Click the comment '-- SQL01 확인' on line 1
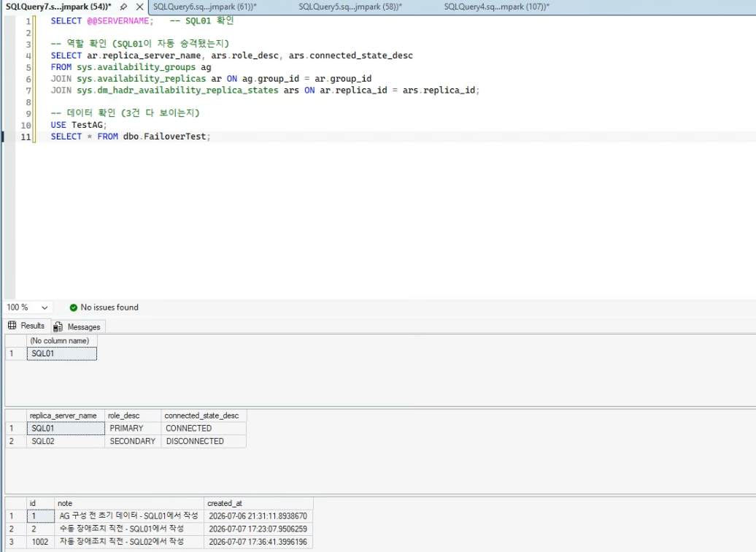 tap(201, 20)
